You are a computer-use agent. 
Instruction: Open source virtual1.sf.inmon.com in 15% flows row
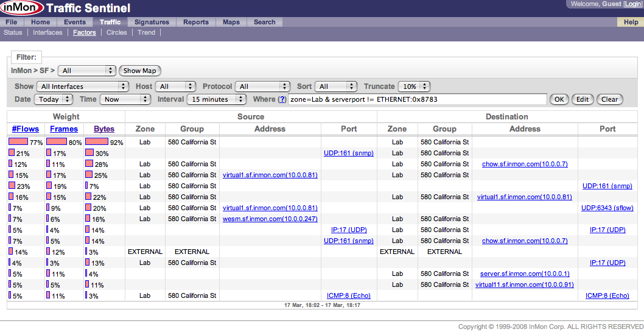pyautogui.click(x=270, y=175)
